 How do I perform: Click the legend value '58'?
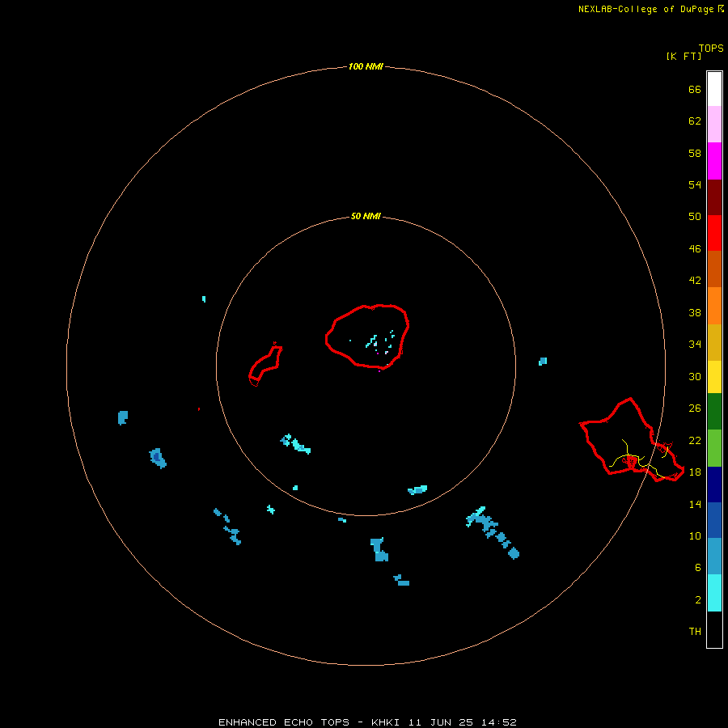coord(695,153)
